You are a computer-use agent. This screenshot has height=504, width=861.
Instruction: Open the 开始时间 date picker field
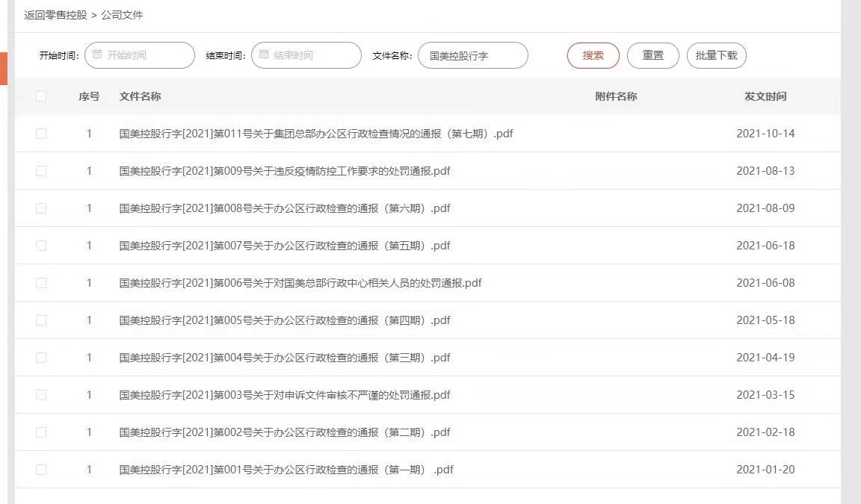[146, 55]
